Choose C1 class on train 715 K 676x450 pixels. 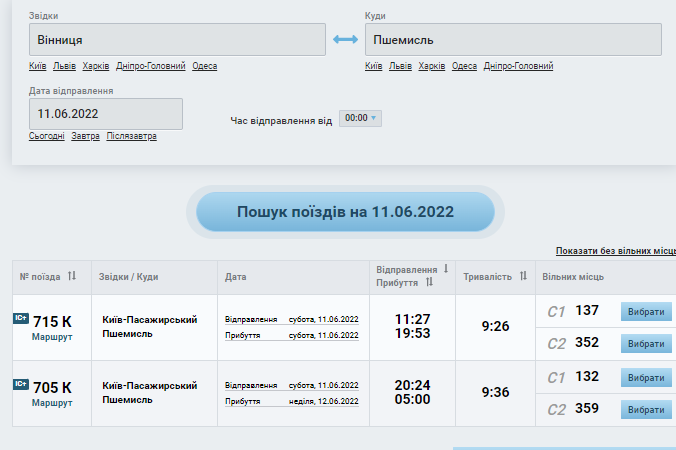point(645,312)
